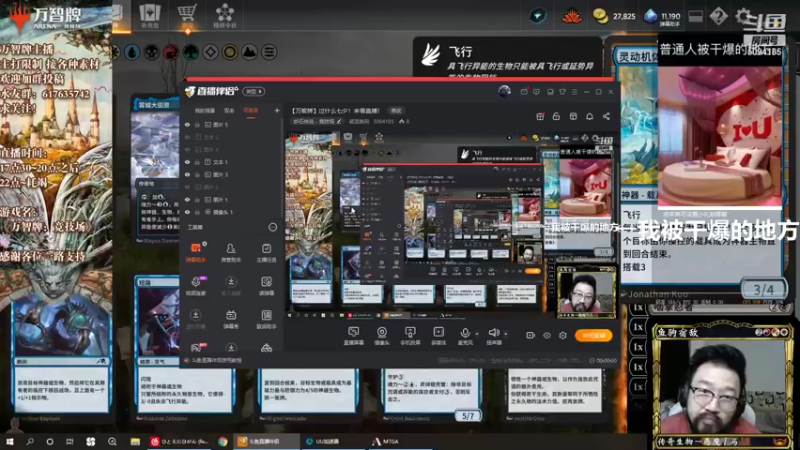
Task: Select the second scene tab in 直播伴侣
Action: pos(229,111)
